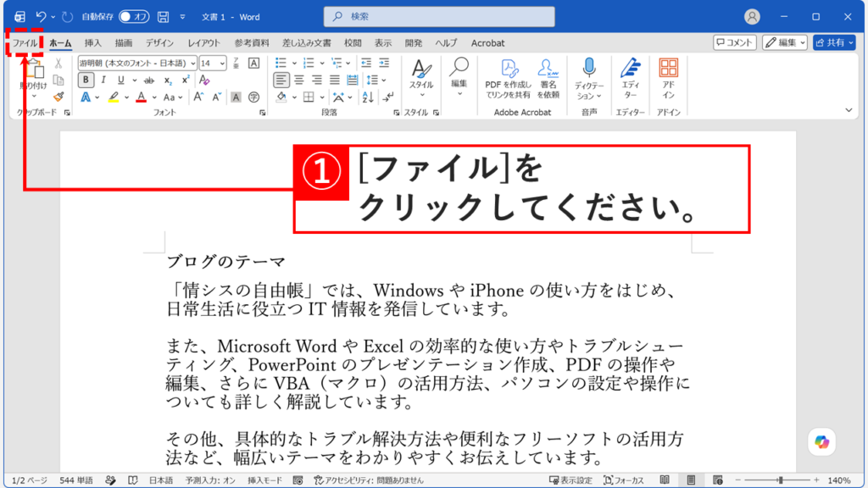Apply subscript formatting (x₂)

(168, 80)
